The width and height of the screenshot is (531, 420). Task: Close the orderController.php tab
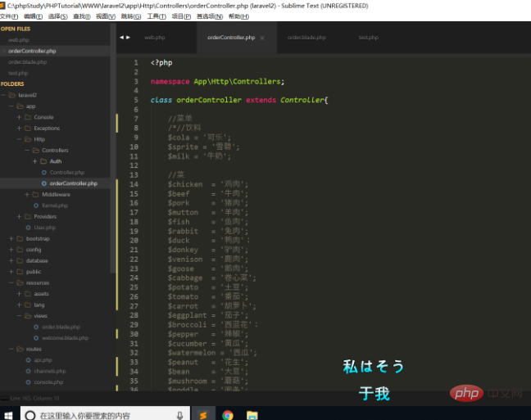click(262, 38)
